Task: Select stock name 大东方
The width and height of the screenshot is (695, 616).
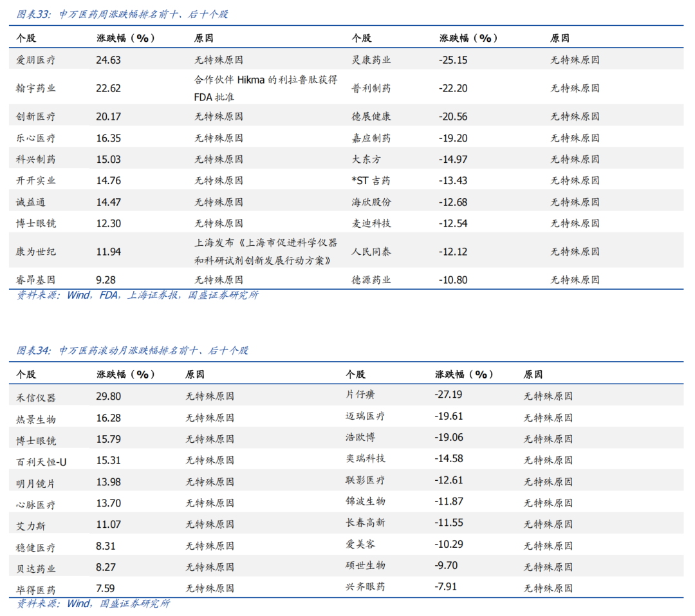Action: [367, 159]
